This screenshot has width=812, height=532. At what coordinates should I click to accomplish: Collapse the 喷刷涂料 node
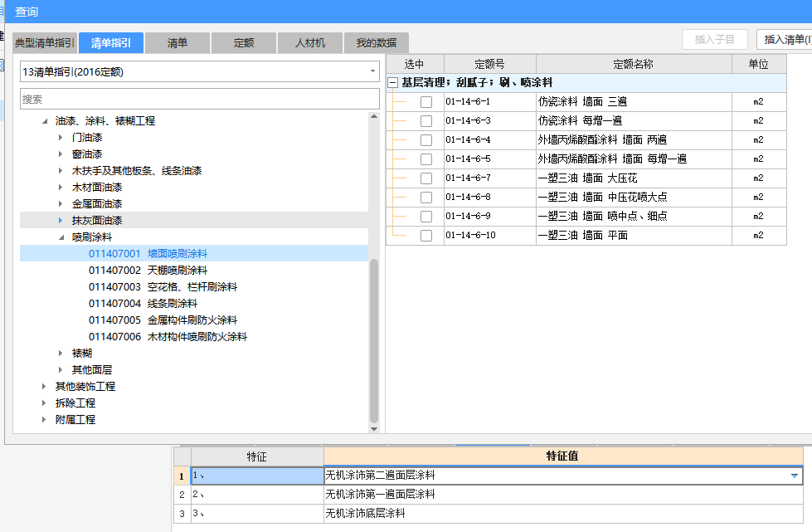[61, 237]
